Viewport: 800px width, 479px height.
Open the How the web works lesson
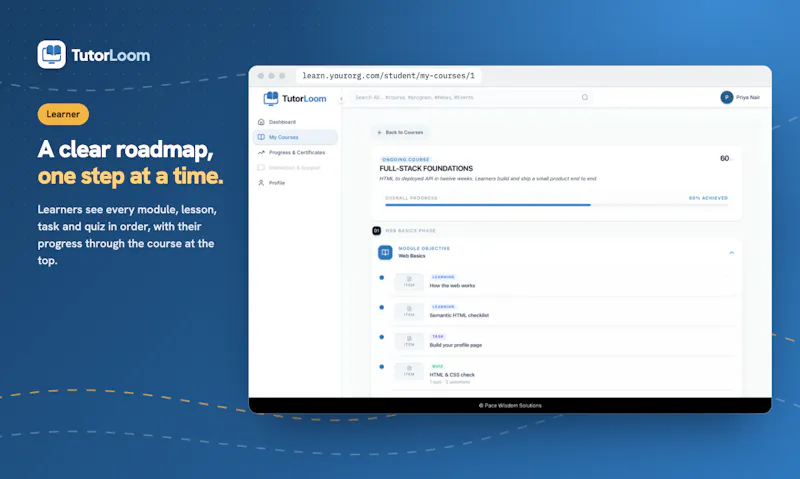point(452,286)
